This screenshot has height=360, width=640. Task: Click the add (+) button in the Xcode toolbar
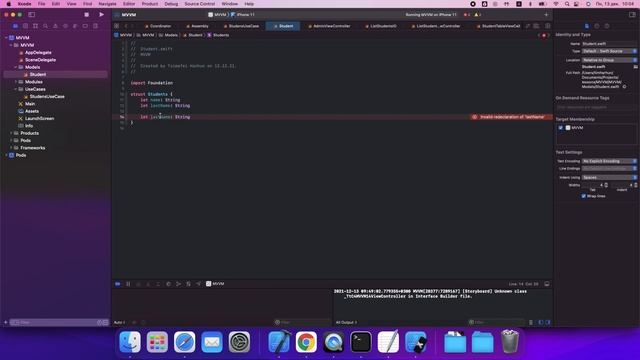[546, 15]
